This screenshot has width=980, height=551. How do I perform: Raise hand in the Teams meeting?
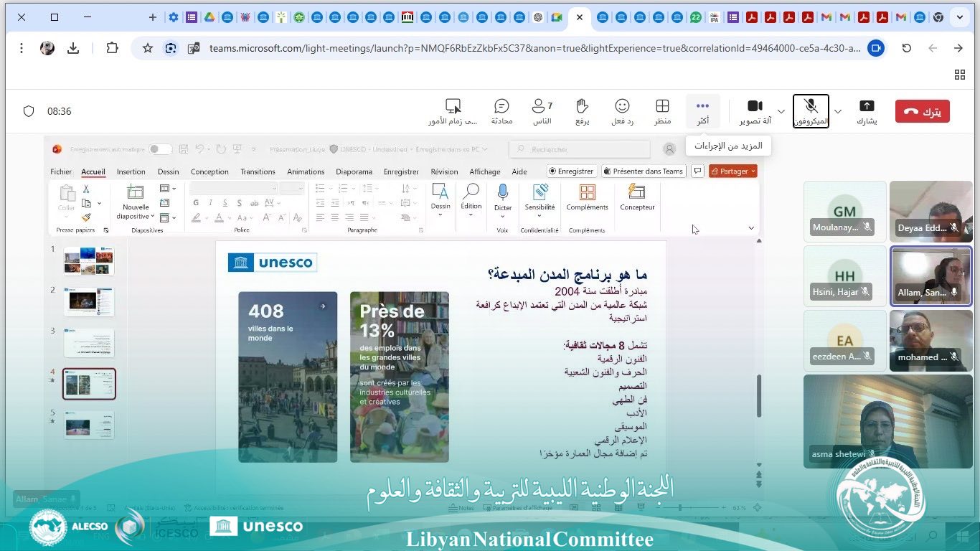(583, 109)
